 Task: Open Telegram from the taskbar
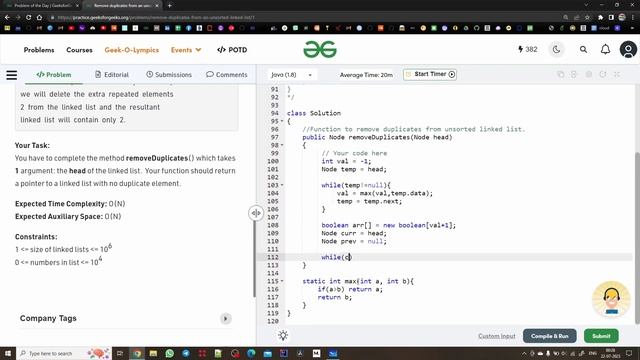click(x=186, y=353)
